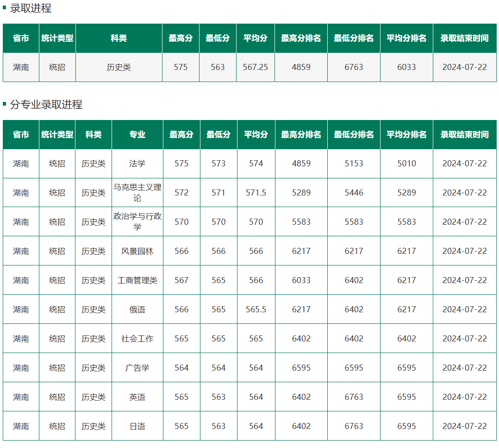Click average rank 6033 in summary table
The width and height of the screenshot is (499, 448).
click(x=406, y=67)
